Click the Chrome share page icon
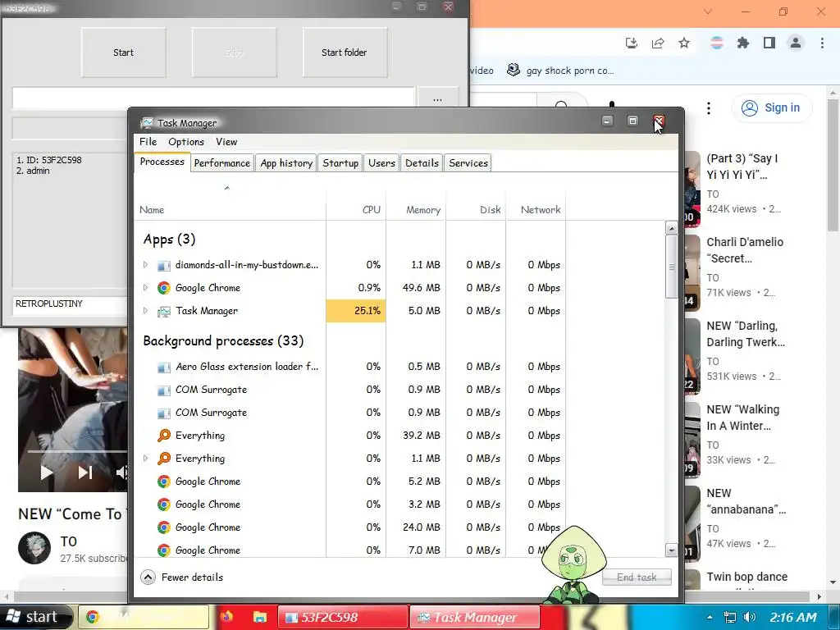Viewport: 840px width, 630px height. pyautogui.click(x=658, y=43)
